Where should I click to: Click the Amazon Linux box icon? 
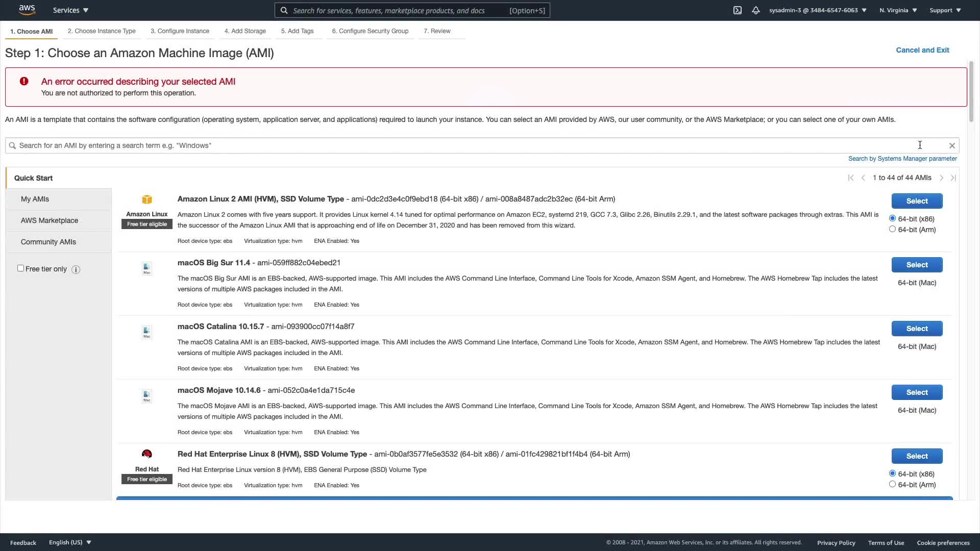click(x=147, y=199)
